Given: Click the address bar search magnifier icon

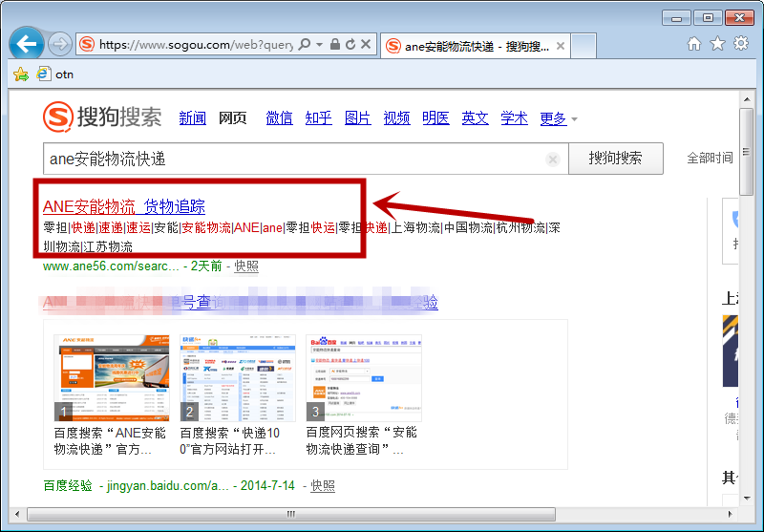Looking at the screenshot, I should click(304, 44).
